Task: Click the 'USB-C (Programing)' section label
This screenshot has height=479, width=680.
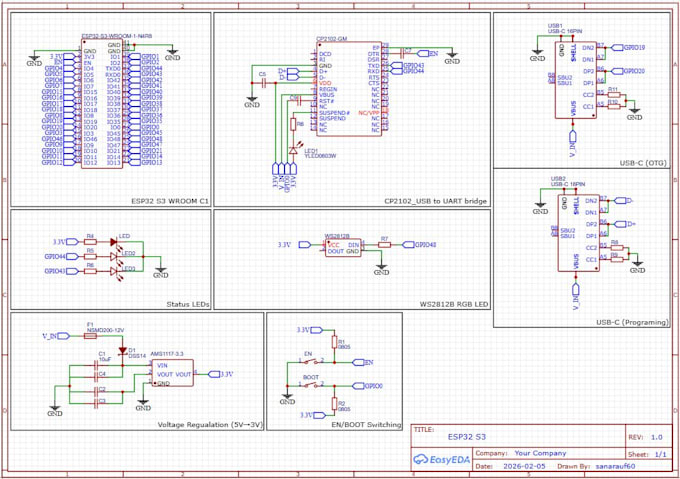Action: click(x=632, y=323)
